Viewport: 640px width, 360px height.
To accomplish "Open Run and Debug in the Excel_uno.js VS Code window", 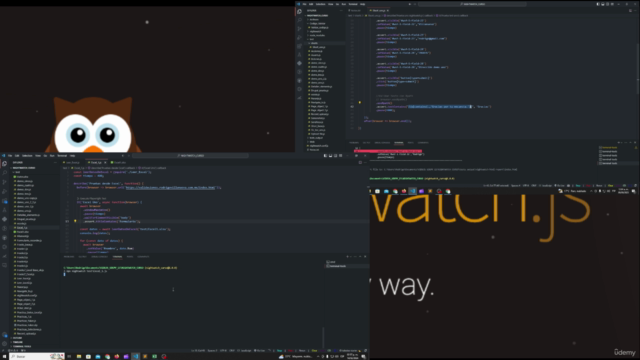I will [x=300, y=38].
